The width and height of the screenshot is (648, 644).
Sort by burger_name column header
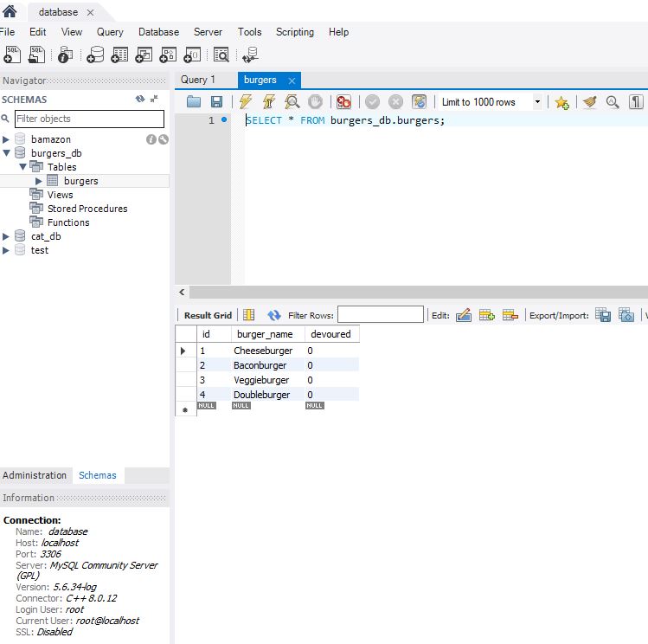[265, 334]
